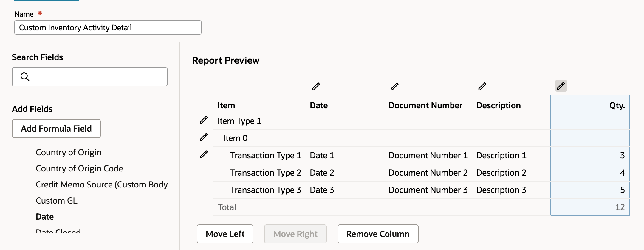Viewport: 644px width, 250px height.
Task: Remove the selected column
Action: click(x=378, y=234)
